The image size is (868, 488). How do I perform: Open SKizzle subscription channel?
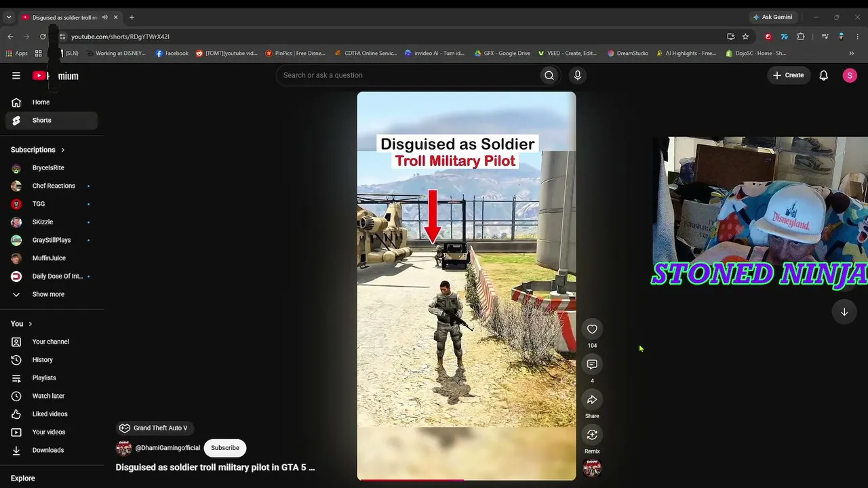point(52,222)
